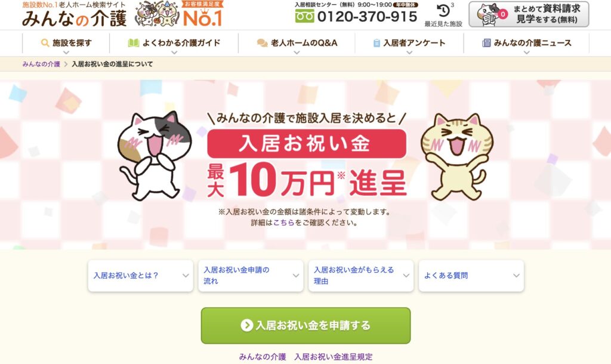Expand the よくある質問 dropdown
The image size is (611, 364).
point(471,276)
